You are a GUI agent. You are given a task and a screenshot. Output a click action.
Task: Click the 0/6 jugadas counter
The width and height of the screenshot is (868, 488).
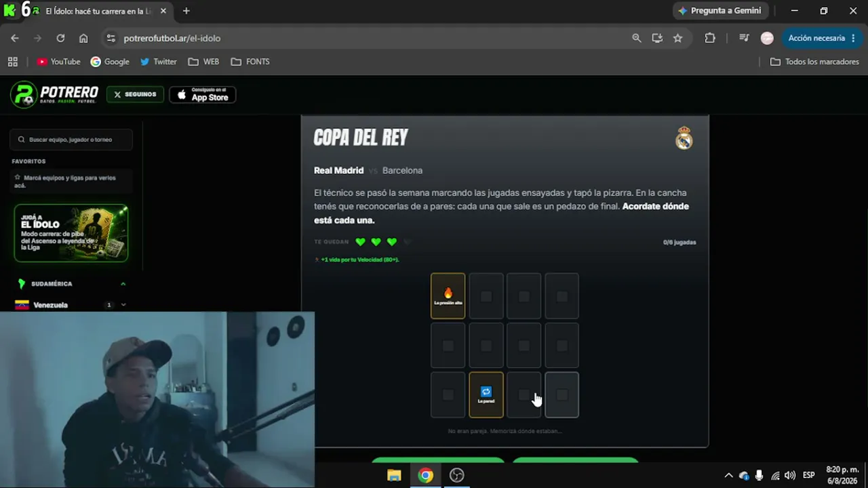pos(679,242)
